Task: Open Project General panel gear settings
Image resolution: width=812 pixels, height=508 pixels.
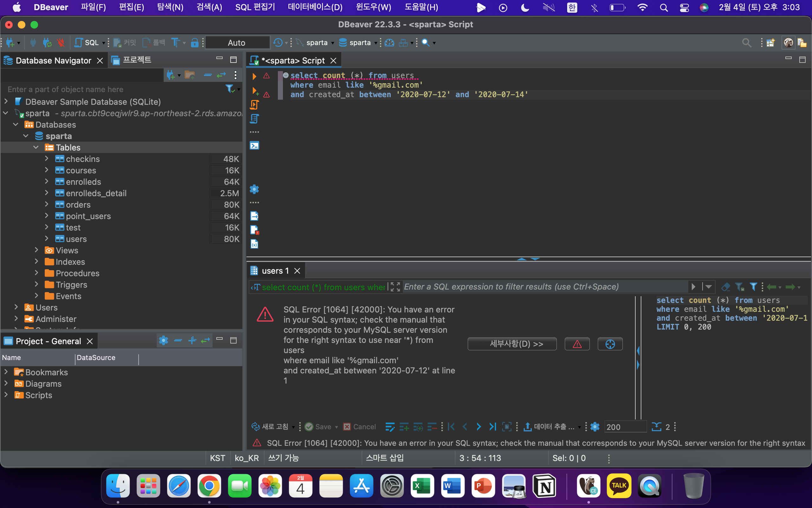Action: tap(163, 341)
